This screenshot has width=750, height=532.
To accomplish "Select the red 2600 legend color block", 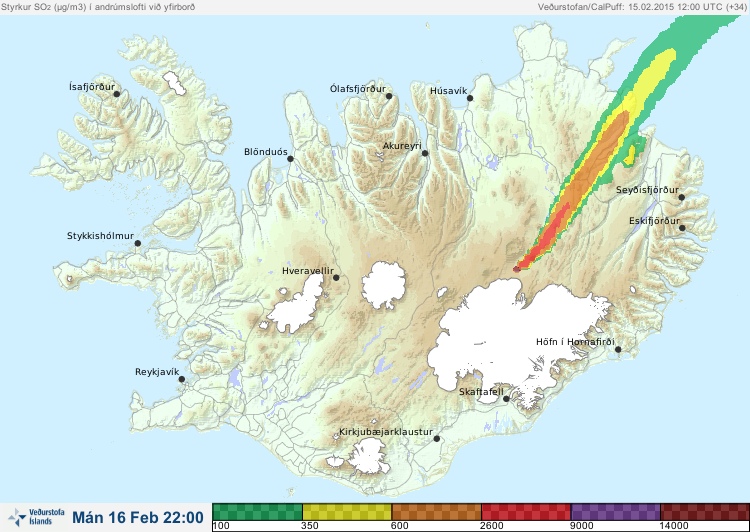I will [526, 512].
